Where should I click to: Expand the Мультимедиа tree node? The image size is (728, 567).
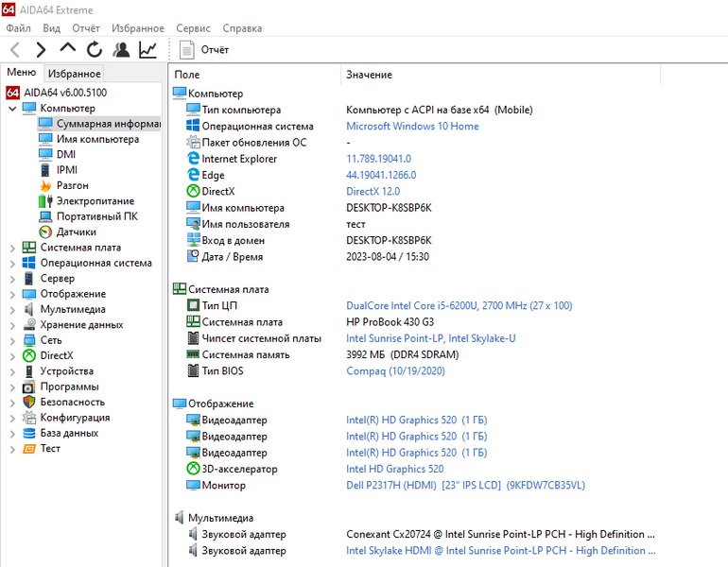pyautogui.click(x=12, y=310)
